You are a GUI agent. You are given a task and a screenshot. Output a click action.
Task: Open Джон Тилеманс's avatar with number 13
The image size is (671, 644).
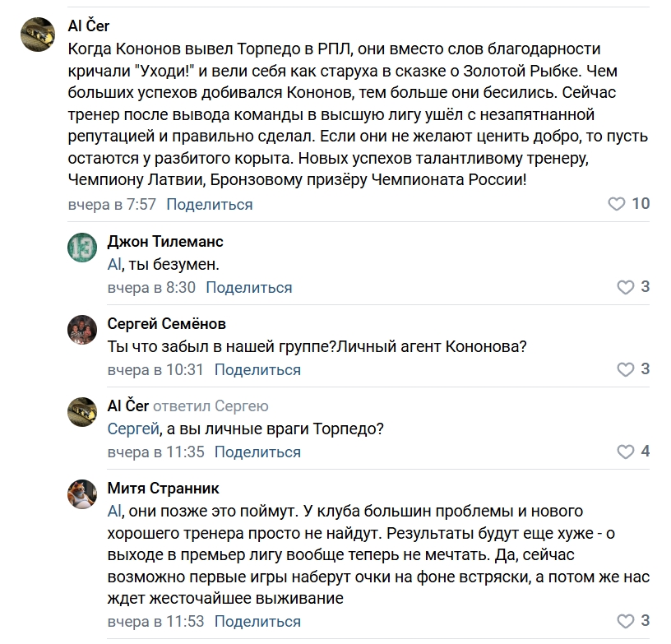click(82, 248)
